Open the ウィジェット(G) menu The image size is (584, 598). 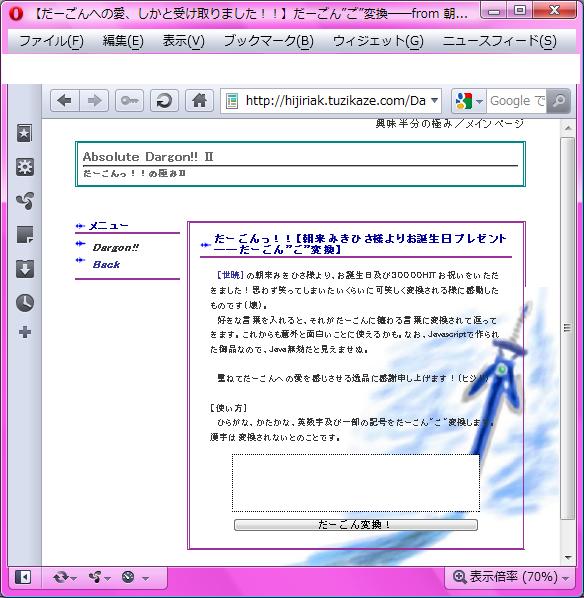point(378,41)
